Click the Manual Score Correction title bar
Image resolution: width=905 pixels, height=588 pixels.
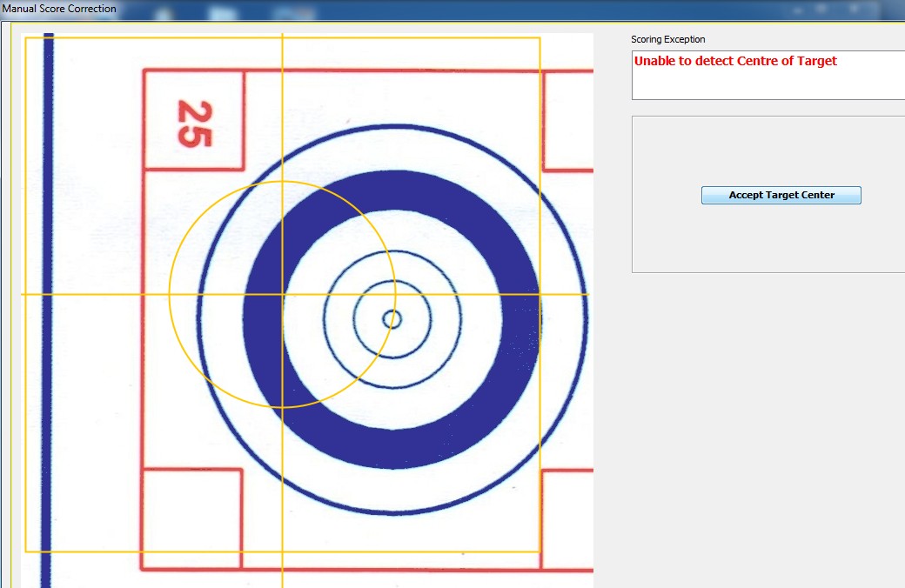click(x=58, y=9)
